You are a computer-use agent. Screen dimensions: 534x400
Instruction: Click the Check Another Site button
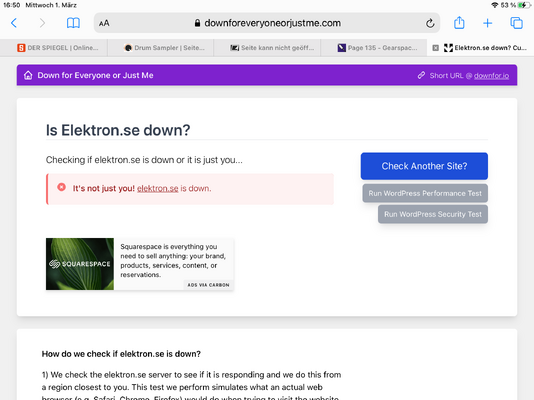(424, 166)
